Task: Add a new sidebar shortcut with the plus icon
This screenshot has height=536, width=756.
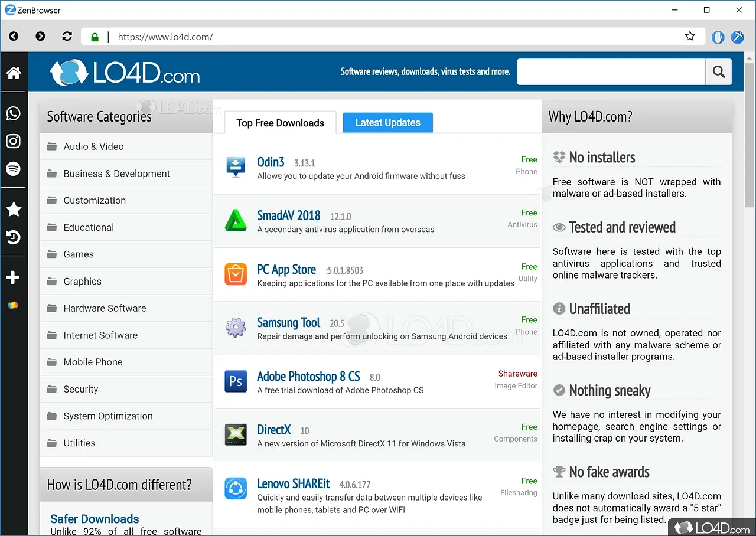Action: pos(13,277)
